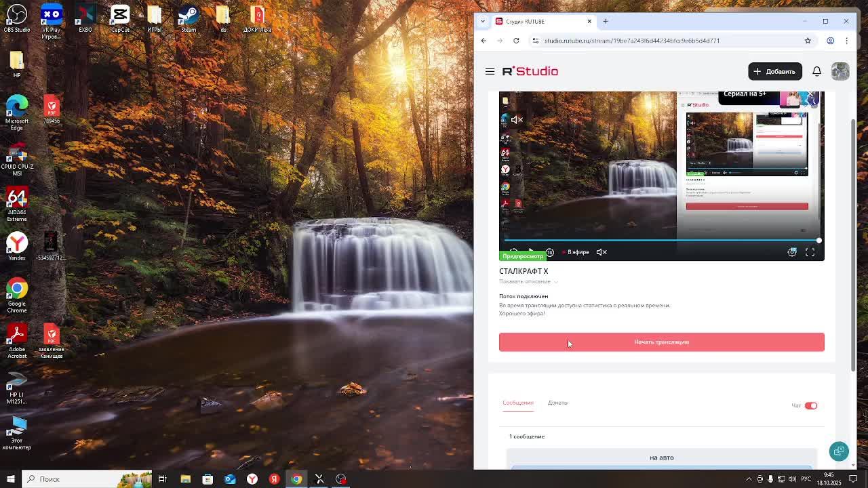Skip forward ten seconds in the preview
The width and height of the screenshot is (868, 488).
(549, 252)
